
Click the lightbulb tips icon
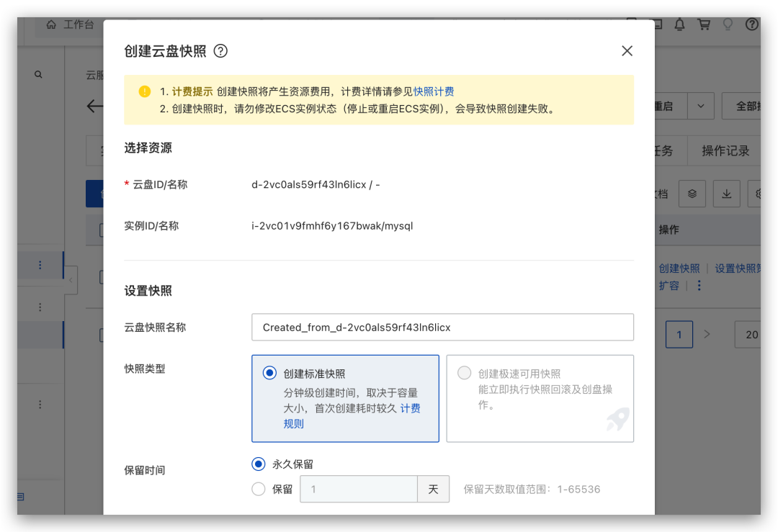pos(728,24)
